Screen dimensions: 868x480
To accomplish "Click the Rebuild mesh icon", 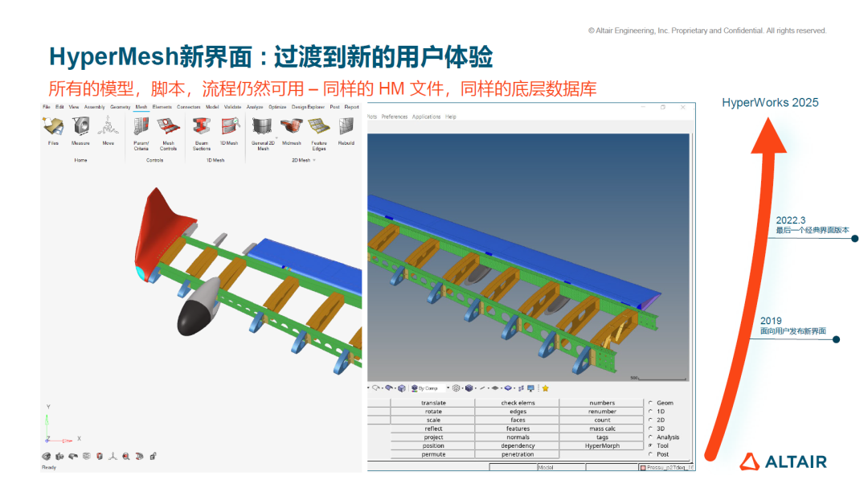I will coord(346,127).
